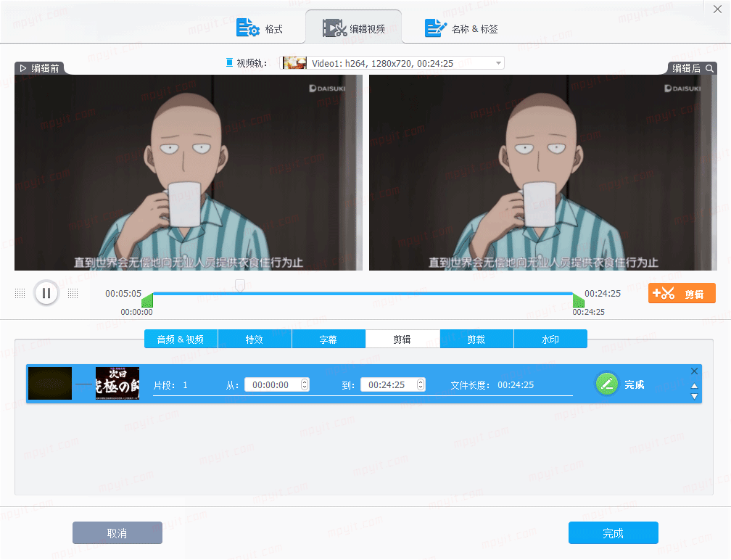Click the segment start frame thumbnail
This screenshot has height=560, width=731.
coord(50,384)
